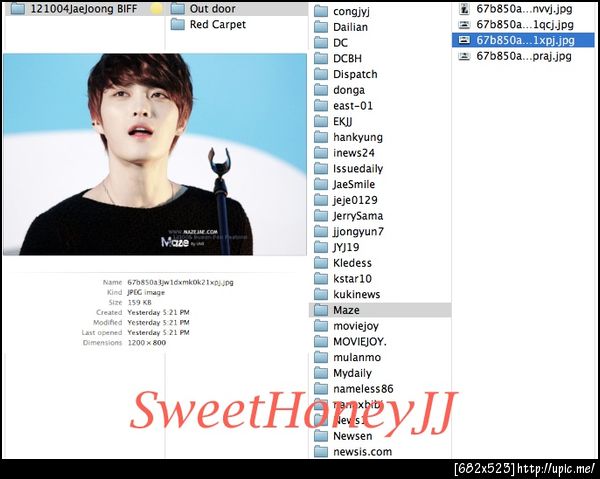
Task: Open the EKJJ folder icon
Action: pos(321,121)
